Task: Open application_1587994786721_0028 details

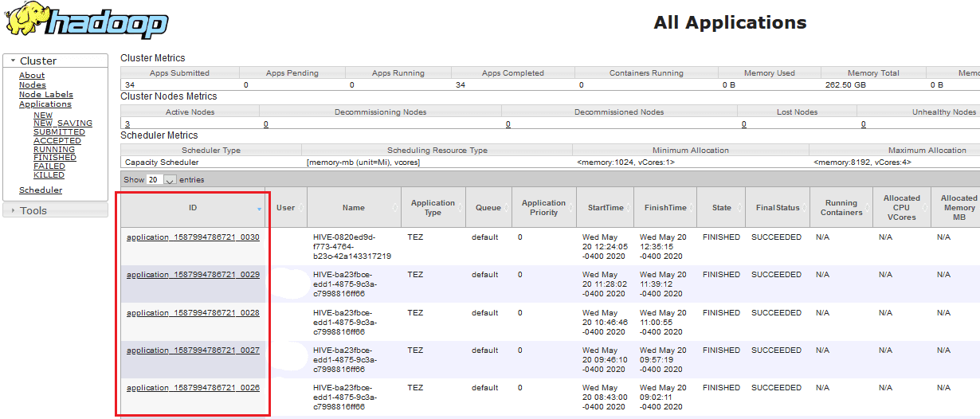Action: coord(193,313)
